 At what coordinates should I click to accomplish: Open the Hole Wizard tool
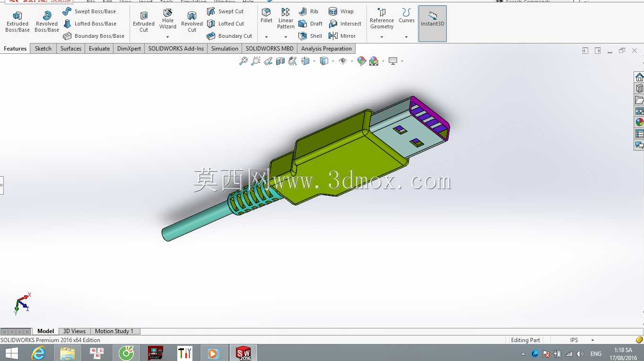168,19
